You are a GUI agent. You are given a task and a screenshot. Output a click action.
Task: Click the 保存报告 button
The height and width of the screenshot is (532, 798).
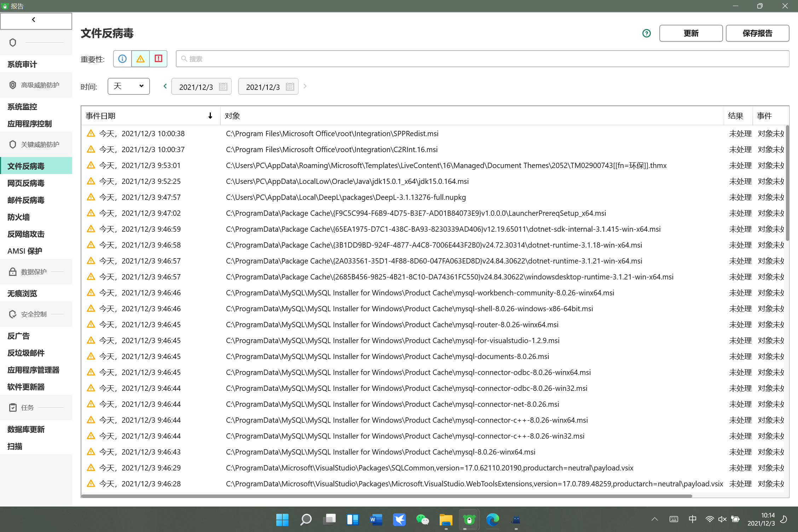click(x=757, y=33)
